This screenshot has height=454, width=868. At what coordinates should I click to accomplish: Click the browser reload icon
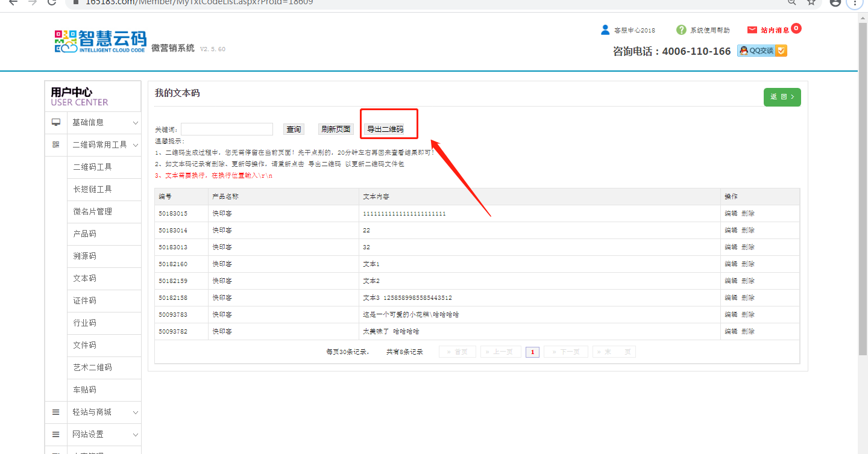pyautogui.click(x=52, y=2)
